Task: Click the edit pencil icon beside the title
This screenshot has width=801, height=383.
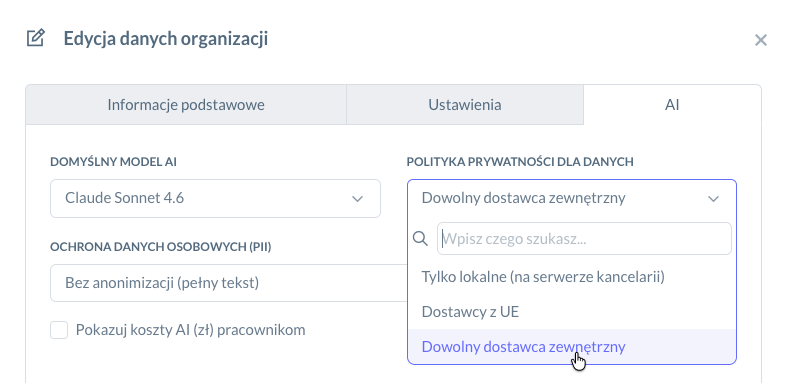Action: 36,38
